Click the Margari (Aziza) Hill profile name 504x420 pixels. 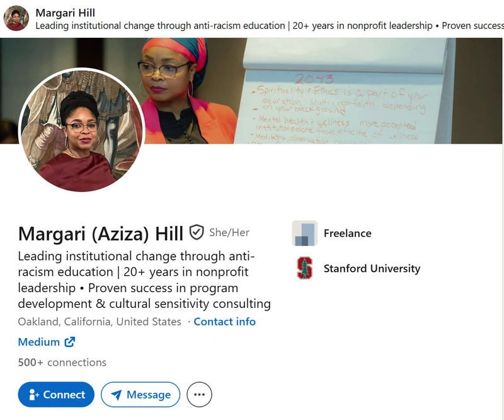tap(101, 234)
